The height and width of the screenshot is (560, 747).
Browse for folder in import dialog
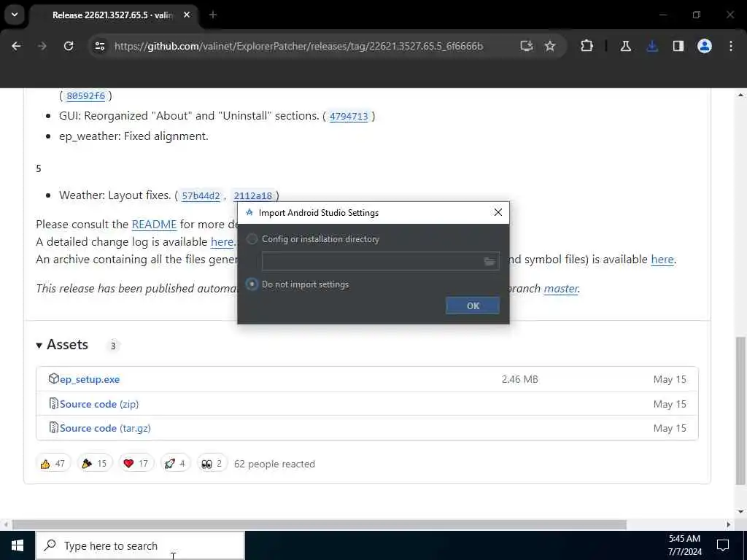coord(489,262)
